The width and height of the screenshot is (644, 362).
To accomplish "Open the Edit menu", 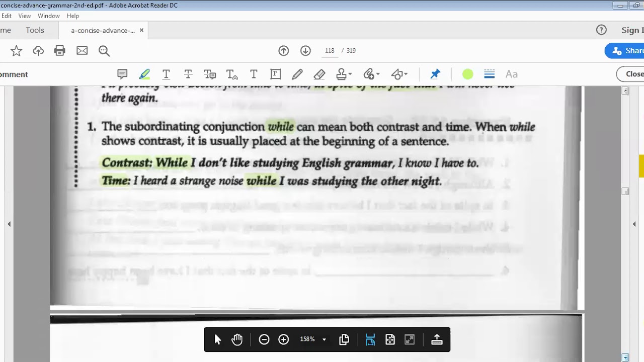I will coord(7,16).
